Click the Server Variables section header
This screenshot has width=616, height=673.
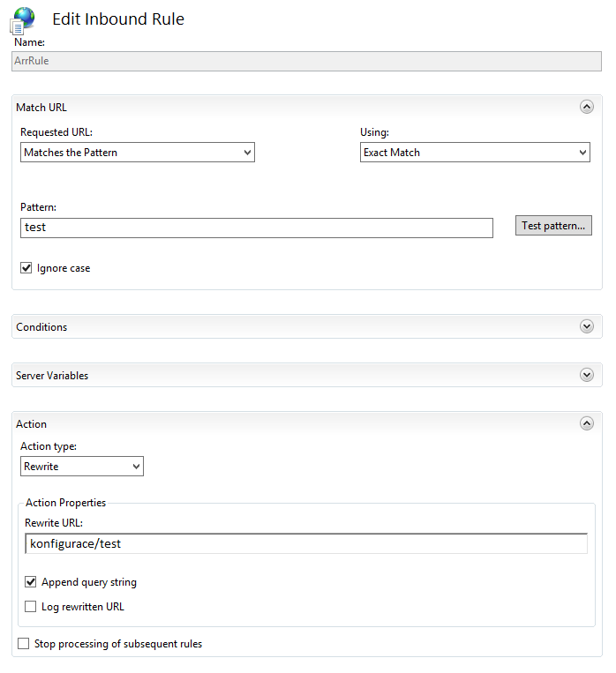click(52, 376)
